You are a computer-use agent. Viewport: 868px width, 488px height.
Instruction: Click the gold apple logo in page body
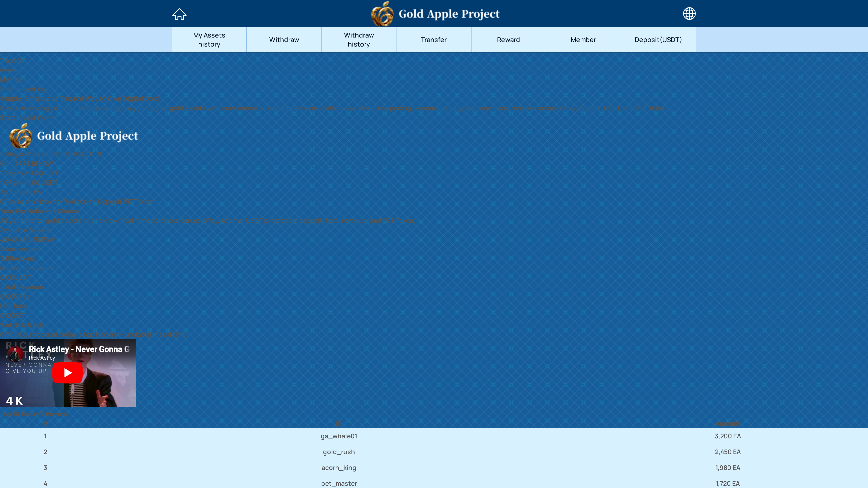point(21,136)
